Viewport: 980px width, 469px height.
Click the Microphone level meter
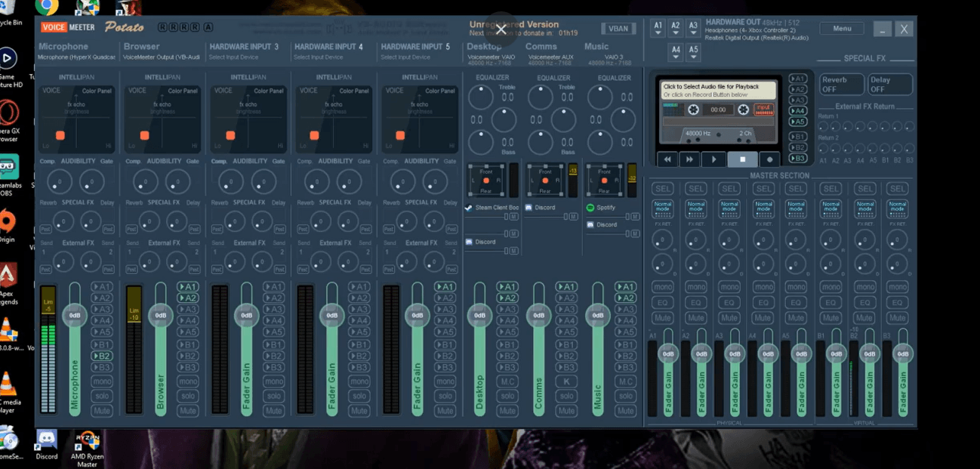(x=48, y=349)
